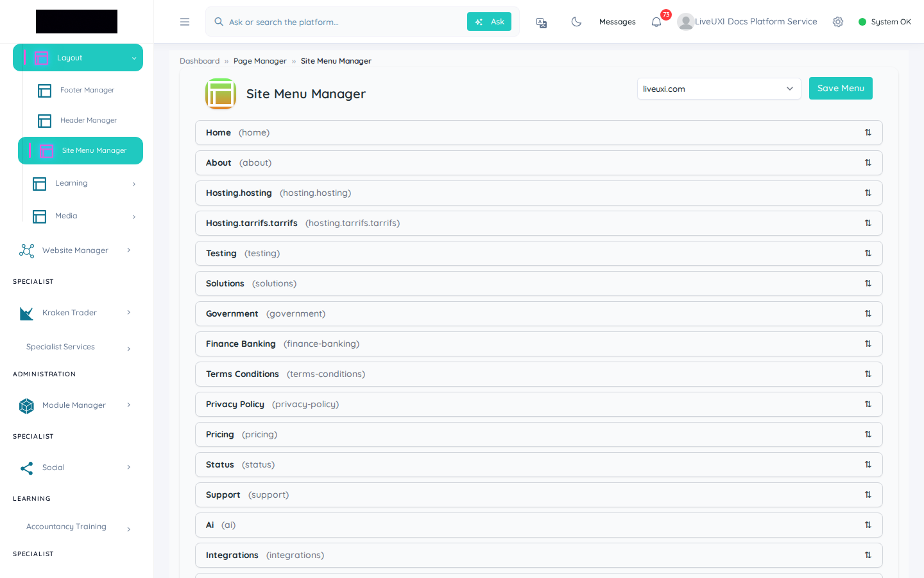Open Header Manager in sidebar
This screenshot has width=924, height=578.
[89, 121]
